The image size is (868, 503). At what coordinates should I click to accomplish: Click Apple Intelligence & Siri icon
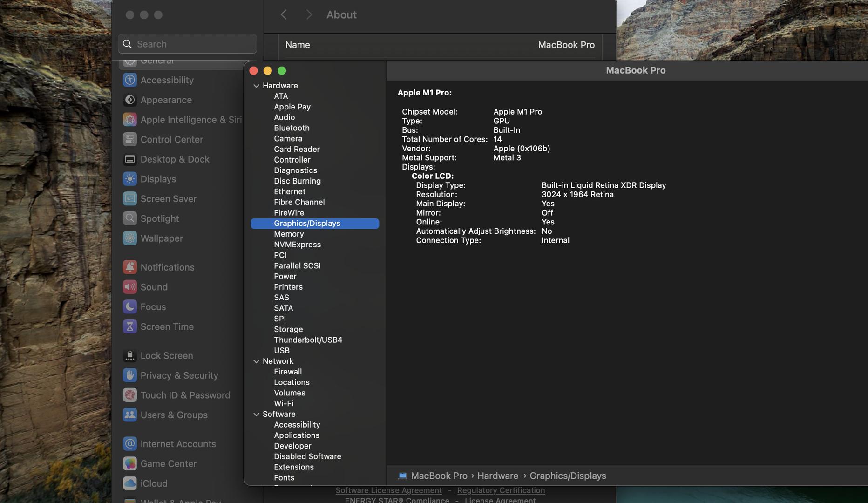(130, 120)
